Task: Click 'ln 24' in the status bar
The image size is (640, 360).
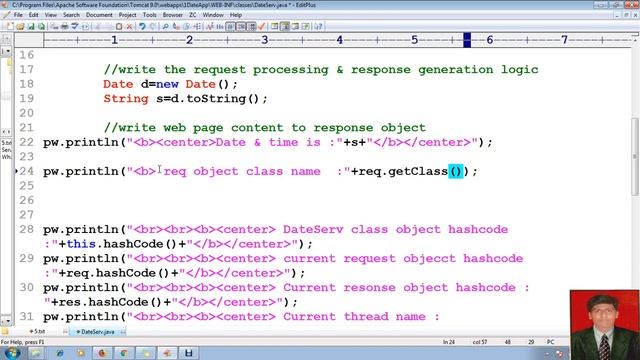Action: tap(449, 342)
